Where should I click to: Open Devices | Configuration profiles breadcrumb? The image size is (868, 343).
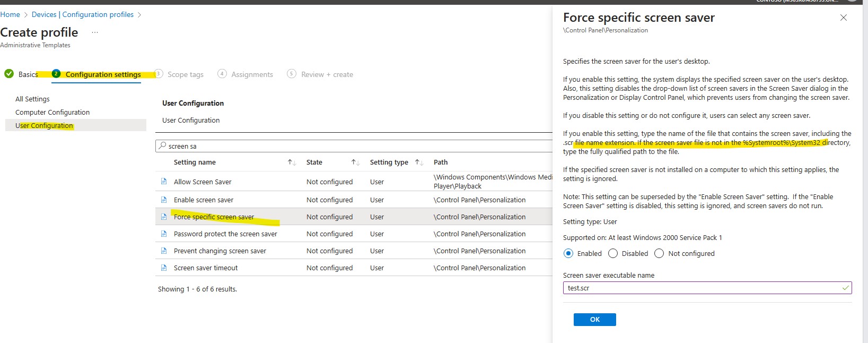coord(83,14)
